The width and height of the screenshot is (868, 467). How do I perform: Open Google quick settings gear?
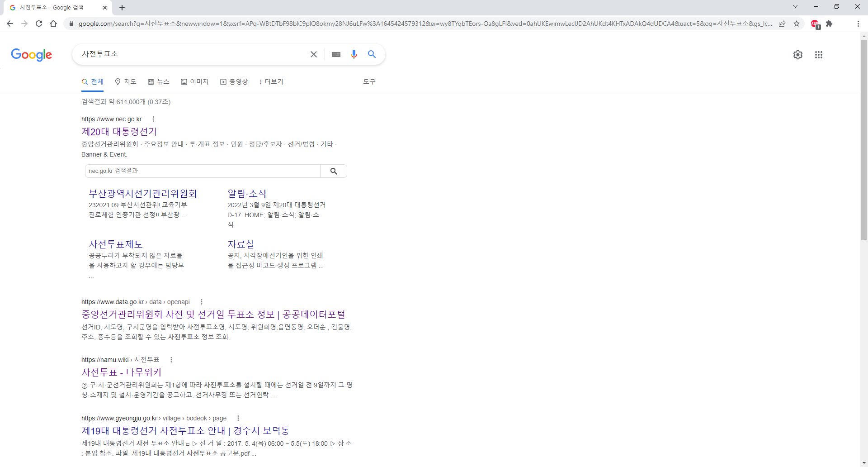tap(798, 55)
